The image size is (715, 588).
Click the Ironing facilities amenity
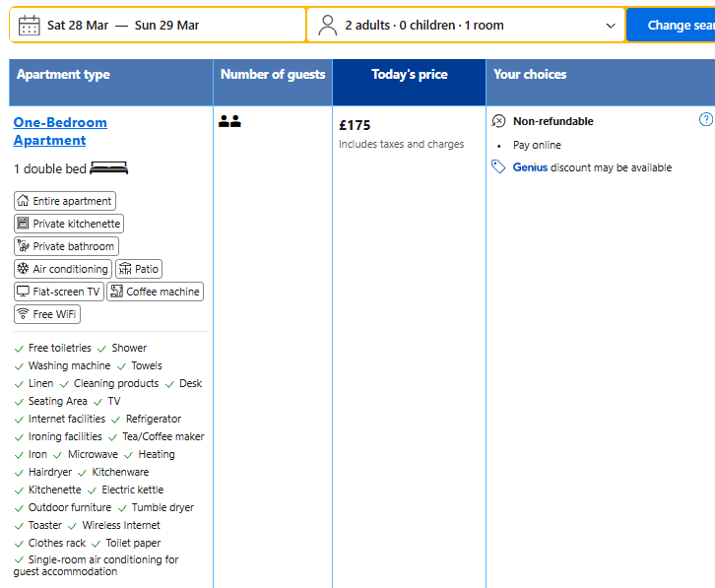[65, 437]
